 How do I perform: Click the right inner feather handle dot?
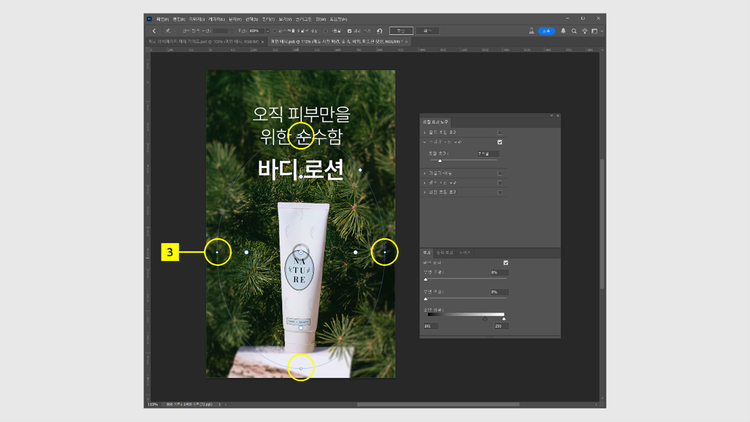(x=355, y=252)
